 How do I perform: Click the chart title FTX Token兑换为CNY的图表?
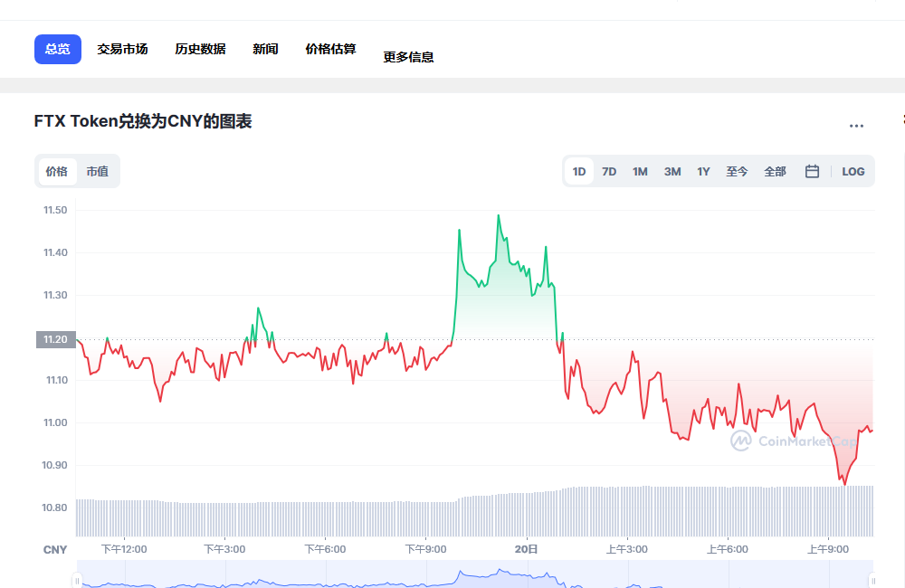pos(143,122)
